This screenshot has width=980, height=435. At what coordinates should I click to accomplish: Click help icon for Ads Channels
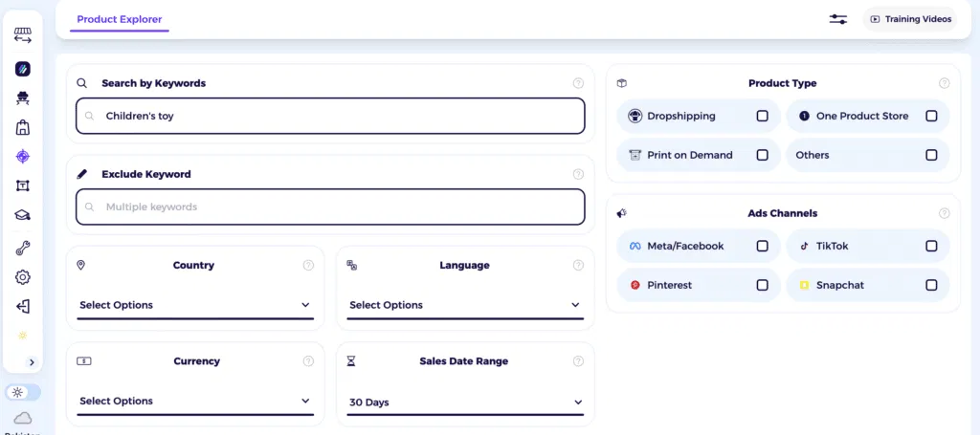click(x=945, y=213)
